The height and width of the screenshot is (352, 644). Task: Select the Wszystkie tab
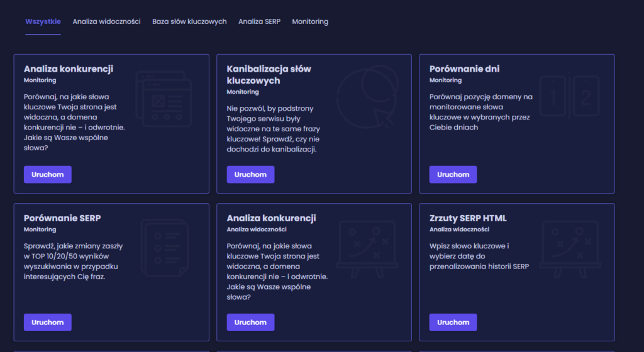click(43, 21)
